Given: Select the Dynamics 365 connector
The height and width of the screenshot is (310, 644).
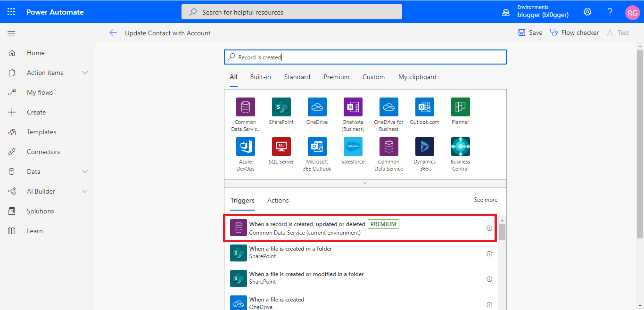Looking at the screenshot, I should [424, 147].
